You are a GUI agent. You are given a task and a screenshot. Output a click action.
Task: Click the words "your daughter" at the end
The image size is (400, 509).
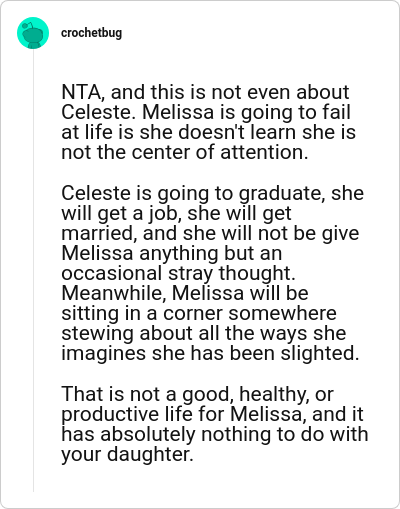point(127,455)
